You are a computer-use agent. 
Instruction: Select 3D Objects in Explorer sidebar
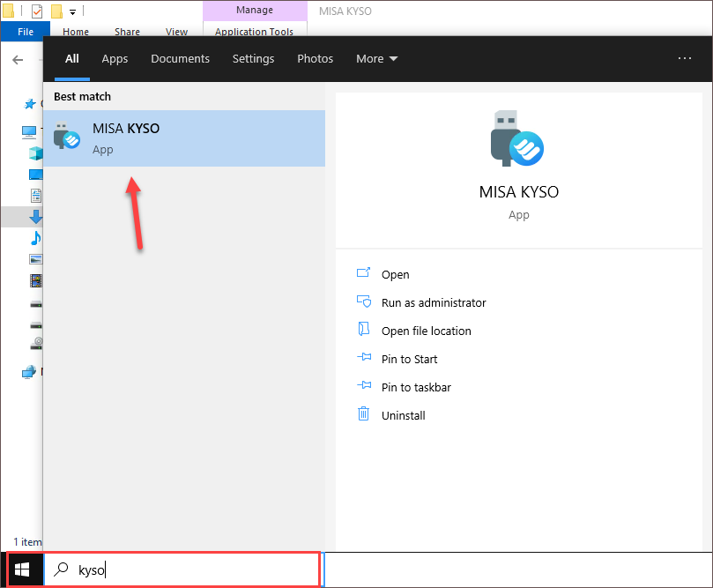tap(35, 153)
